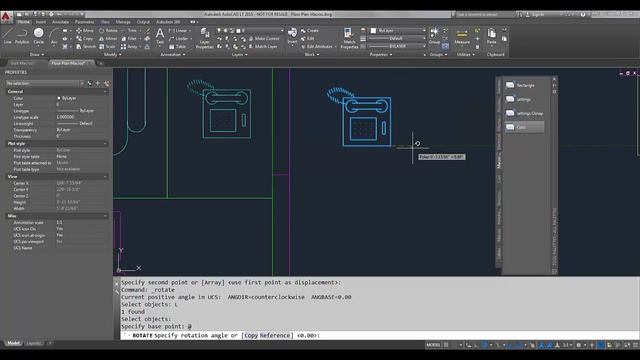The width and height of the screenshot is (640, 360).
Task: Click the Move tool in Modify panel
Action: (x=84, y=31)
